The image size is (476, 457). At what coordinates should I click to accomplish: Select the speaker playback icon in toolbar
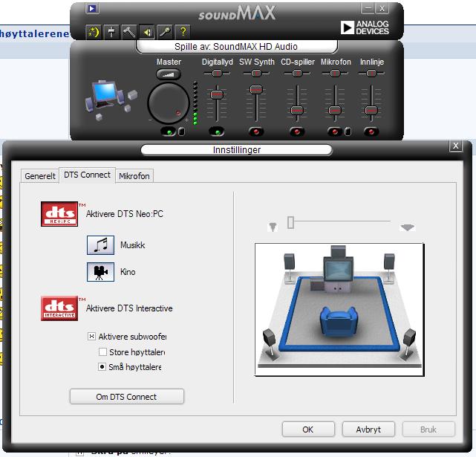[x=147, y=32]
